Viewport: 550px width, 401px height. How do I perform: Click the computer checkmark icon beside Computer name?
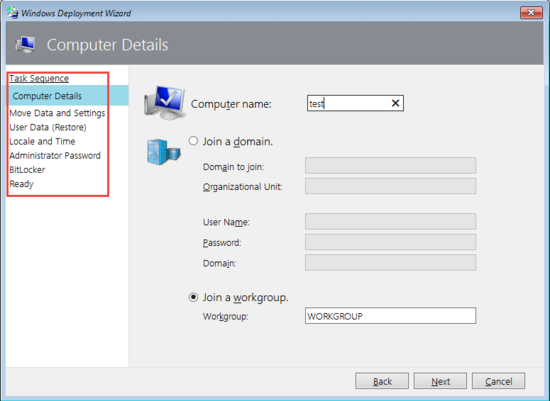[x=164, y=103]
